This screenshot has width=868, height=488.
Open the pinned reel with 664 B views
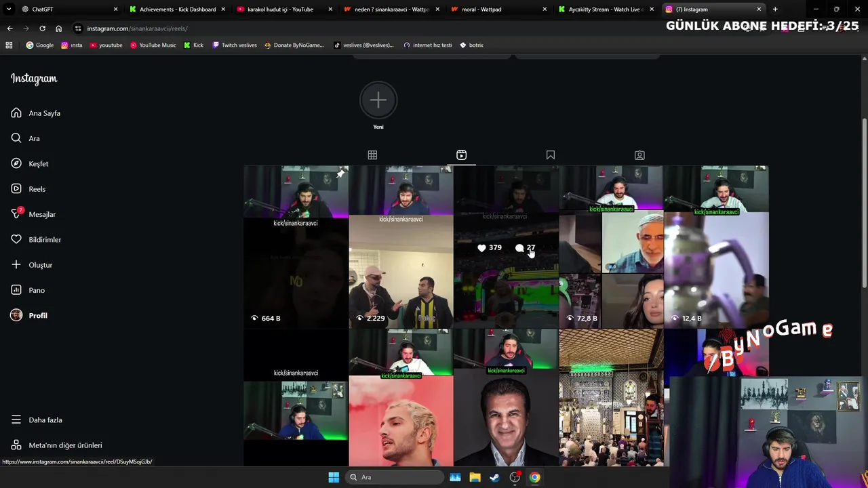(296, 247)
